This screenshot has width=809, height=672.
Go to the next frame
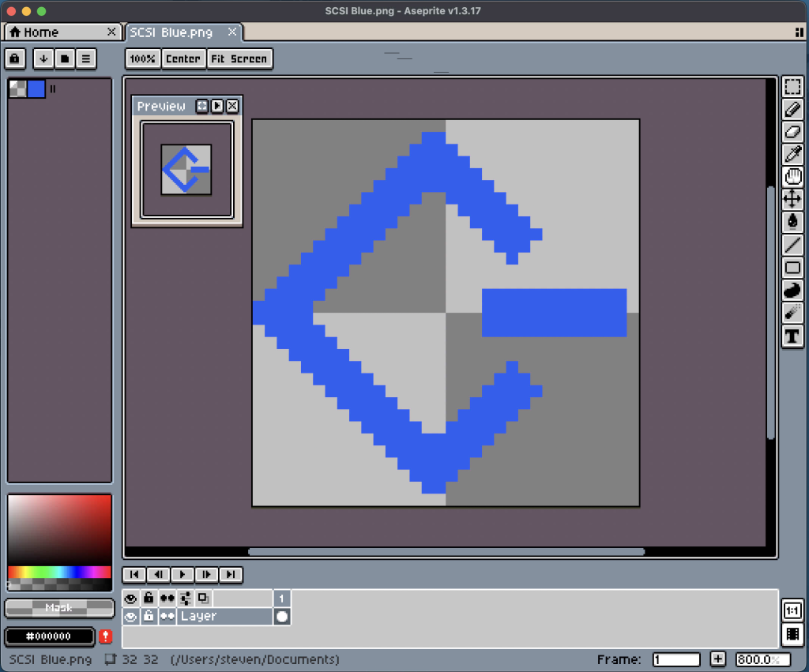coord(206,575)
